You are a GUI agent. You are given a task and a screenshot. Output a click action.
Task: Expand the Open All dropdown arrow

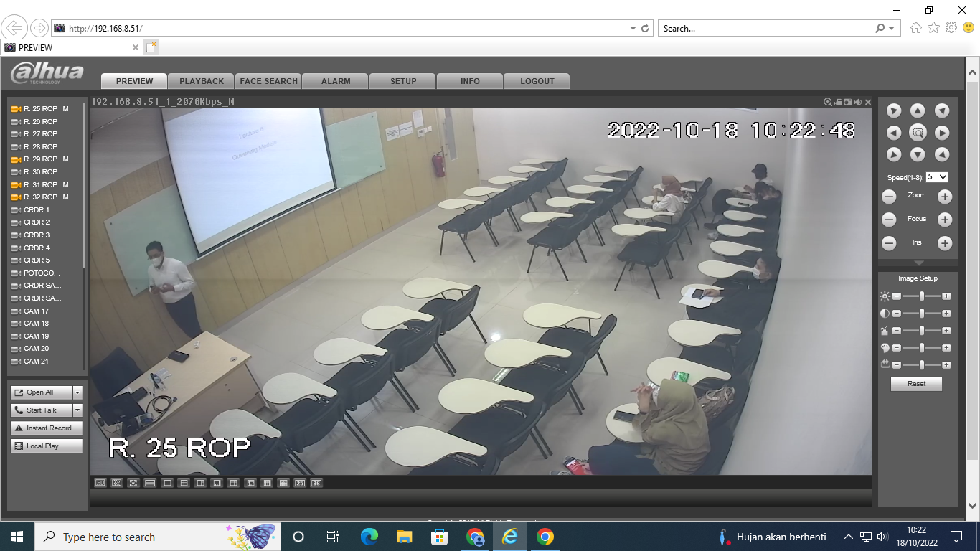pyautogui.click(x=77, y=392)
